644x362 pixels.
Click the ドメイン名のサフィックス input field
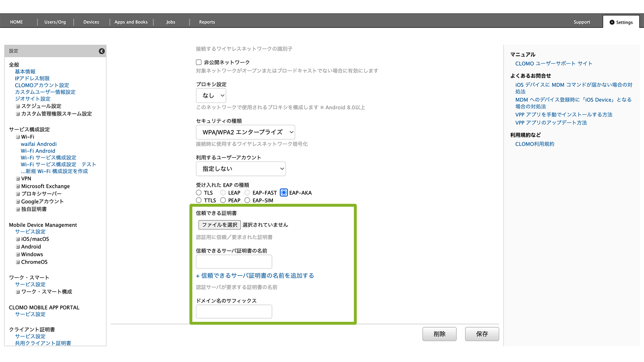coord(234,311)
